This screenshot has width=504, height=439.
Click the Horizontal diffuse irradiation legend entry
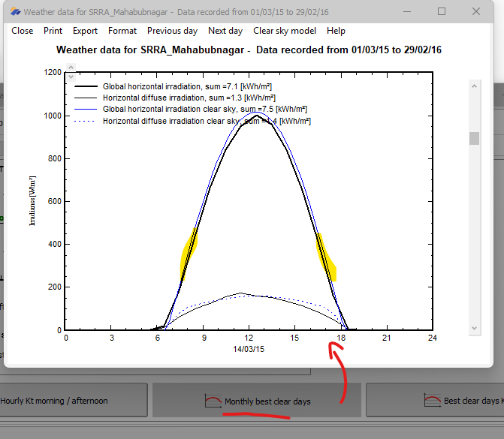pyautogui.click(x=189, y=98)
